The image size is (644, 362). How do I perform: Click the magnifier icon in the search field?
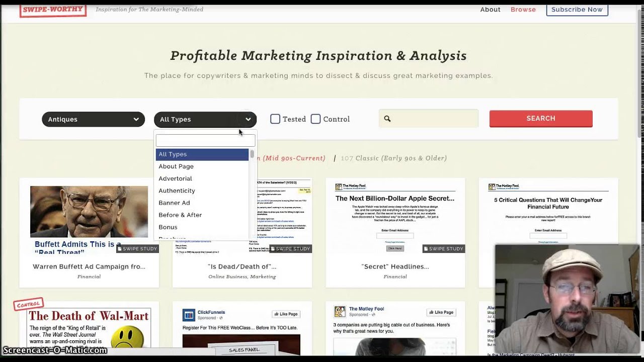[x=387, y=119]
